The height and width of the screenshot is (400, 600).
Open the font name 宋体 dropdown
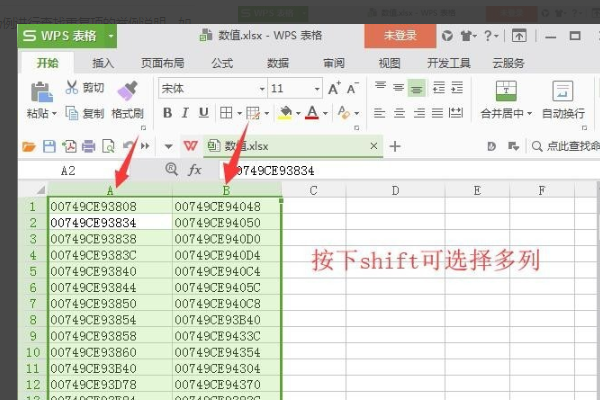pos(262,89)
